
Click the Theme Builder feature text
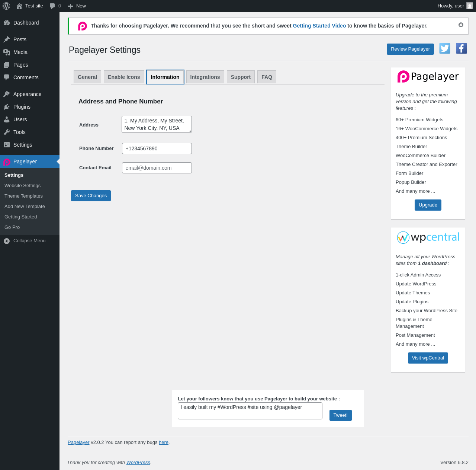coord(411,147)
